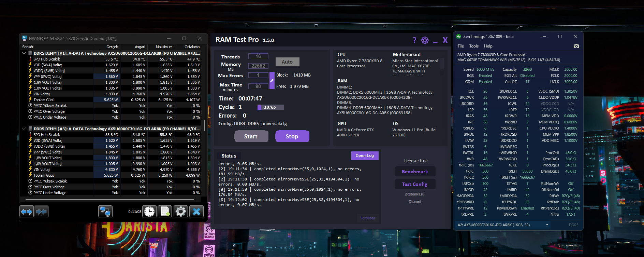Collapse the DDR5 DIMM [#3] sensor group
The width and height of the screenshot is (644, 257).
(x=24, y=129)
